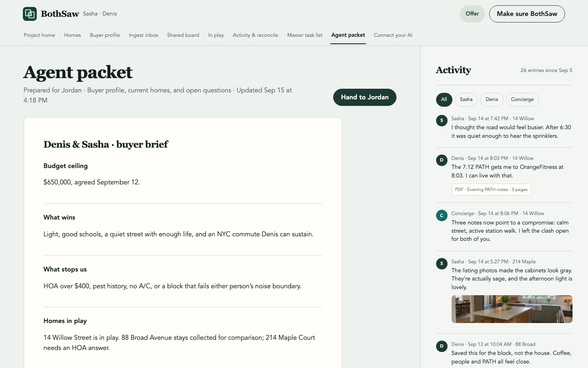The height and width of the screenshot is (368, 588).
Task: View the Shared board tab
Action: 183,35
